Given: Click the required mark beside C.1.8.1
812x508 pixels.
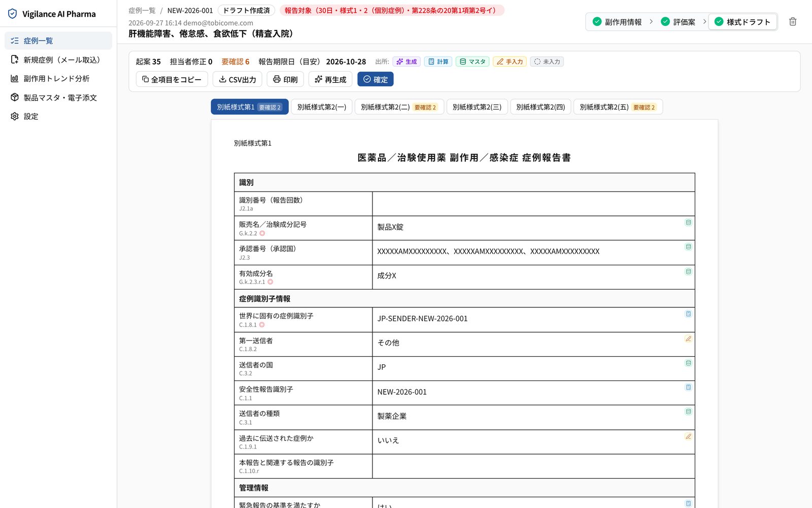Looking at the screenshot, I should [x=262, y=325].
